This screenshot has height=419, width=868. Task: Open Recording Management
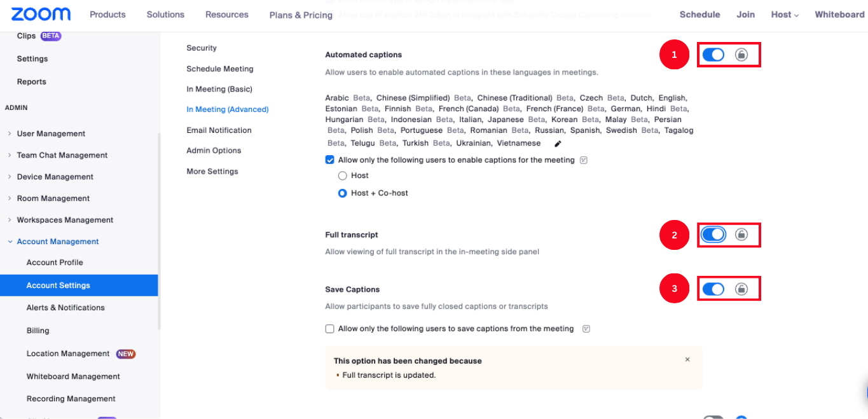point(71,399)
